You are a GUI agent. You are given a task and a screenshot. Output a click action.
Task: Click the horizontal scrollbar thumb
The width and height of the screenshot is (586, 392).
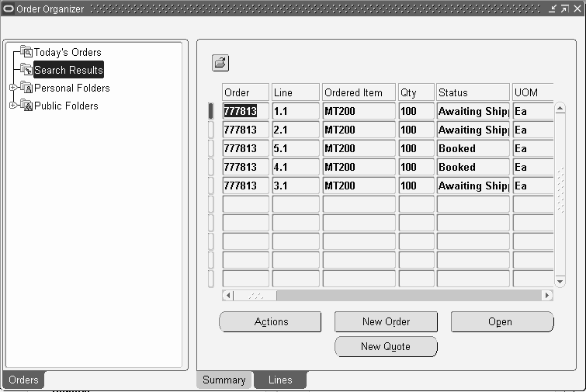click(255, 295)
